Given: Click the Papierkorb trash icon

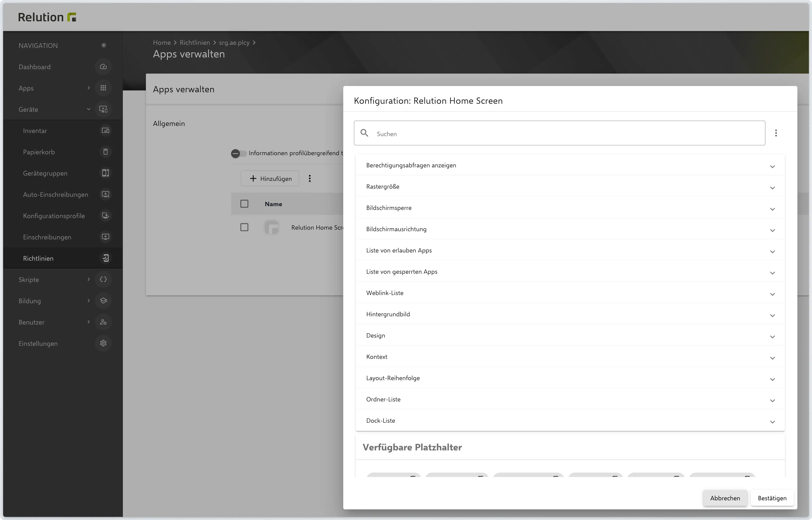Looking at the screenshot, I should click(x=105, y=152).
